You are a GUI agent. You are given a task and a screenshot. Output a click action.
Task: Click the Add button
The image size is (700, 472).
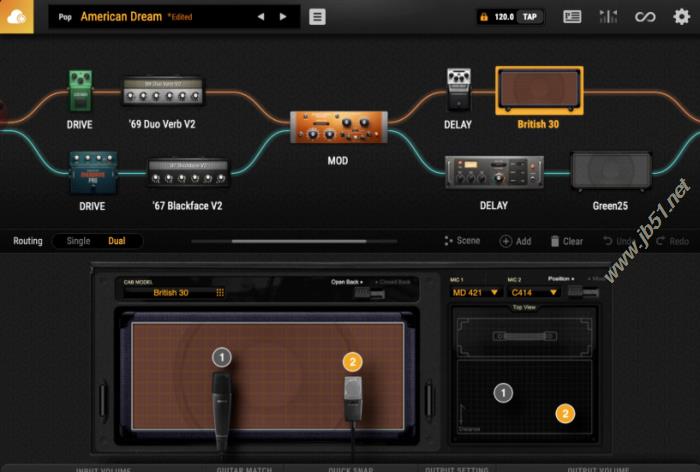click(x=516, y=242)
